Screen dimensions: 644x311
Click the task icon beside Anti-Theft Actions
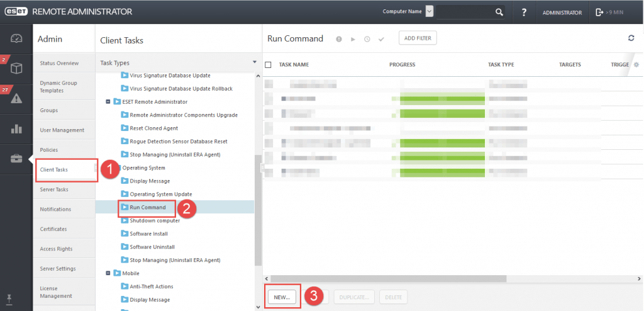point(125,286)
